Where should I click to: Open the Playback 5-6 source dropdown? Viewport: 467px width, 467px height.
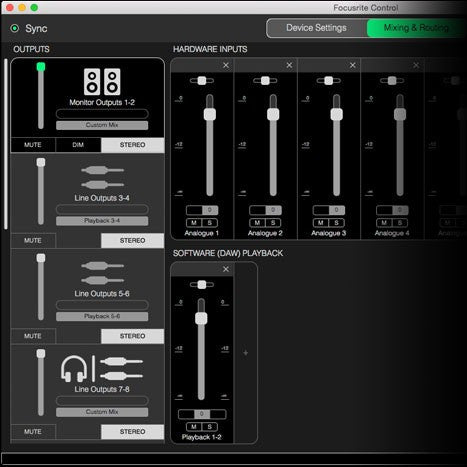pyautogui.click(x=102, y=316)
